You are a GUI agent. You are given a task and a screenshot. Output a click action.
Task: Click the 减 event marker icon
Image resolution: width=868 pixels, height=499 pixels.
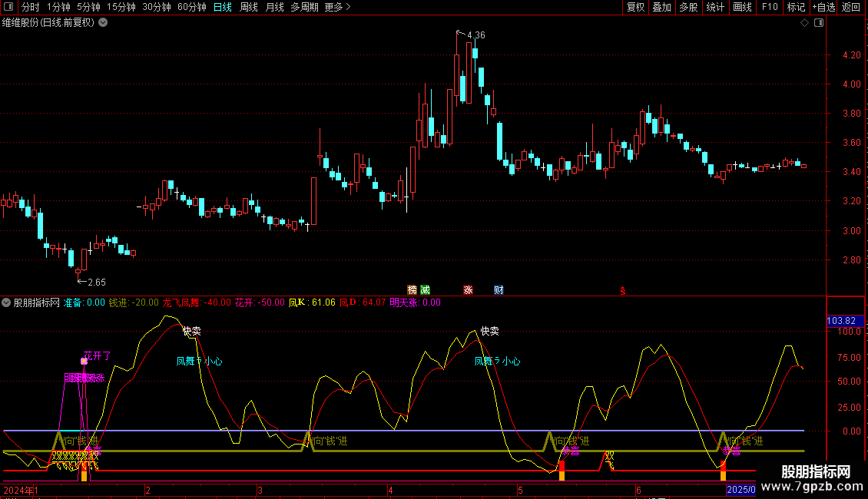(x=425, y=290)
